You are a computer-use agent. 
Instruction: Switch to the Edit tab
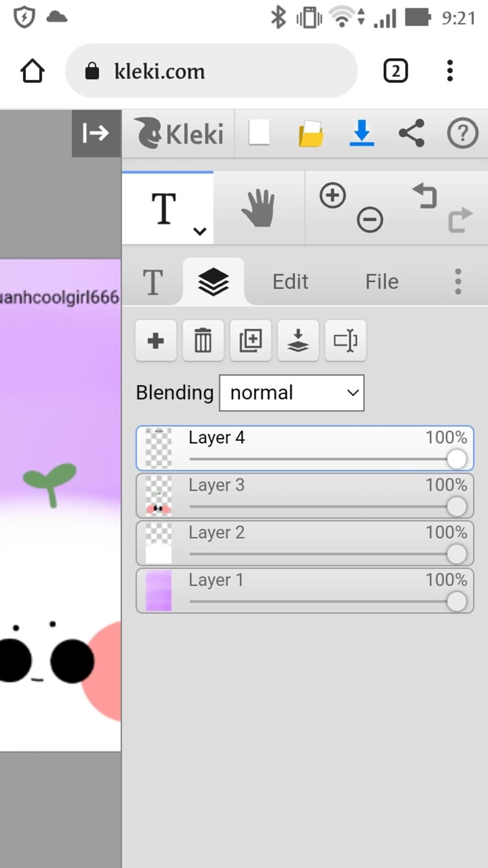290,281
